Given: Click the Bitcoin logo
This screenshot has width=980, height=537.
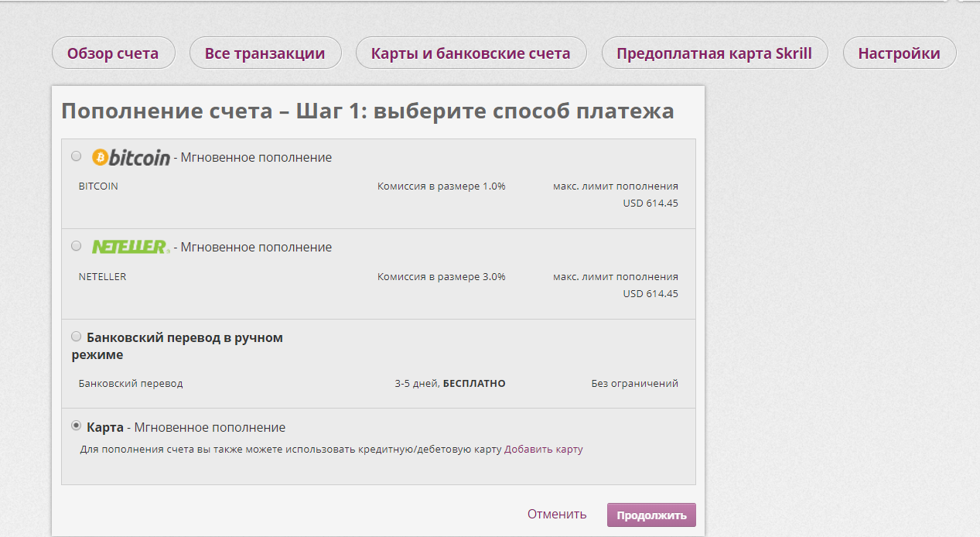Looking at the screenshot, I should [x=131, y=157].
